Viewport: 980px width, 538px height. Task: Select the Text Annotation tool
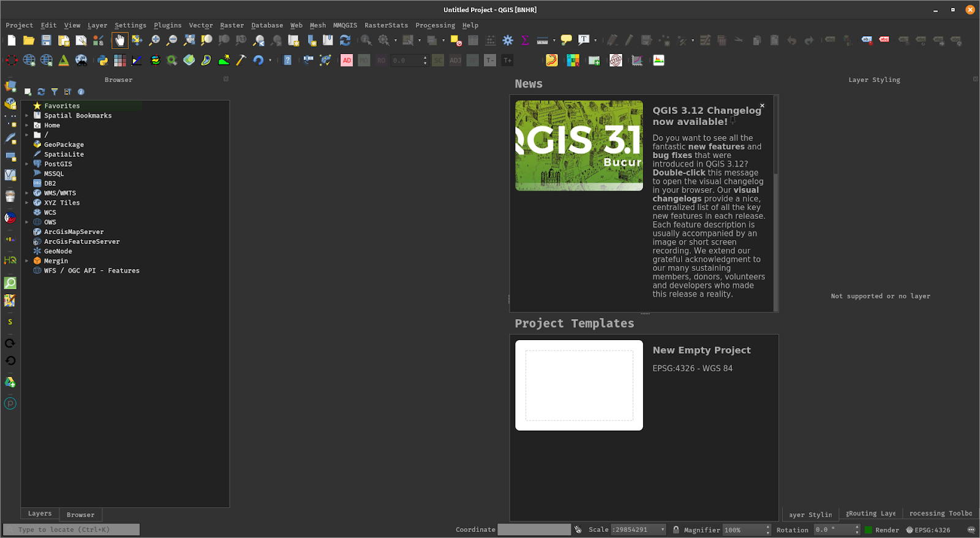(x=584, y=40)
